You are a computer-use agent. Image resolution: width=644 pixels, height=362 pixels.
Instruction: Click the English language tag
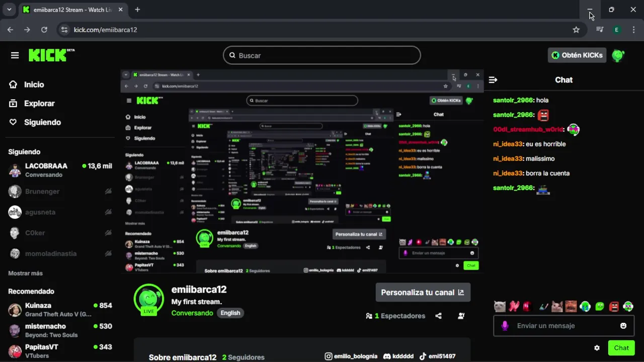coord(230,313)
